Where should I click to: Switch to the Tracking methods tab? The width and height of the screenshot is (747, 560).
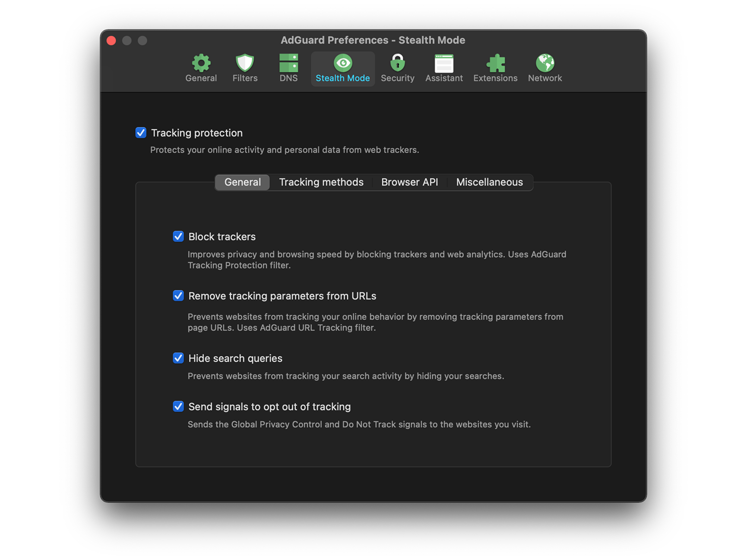coord(321,182)
